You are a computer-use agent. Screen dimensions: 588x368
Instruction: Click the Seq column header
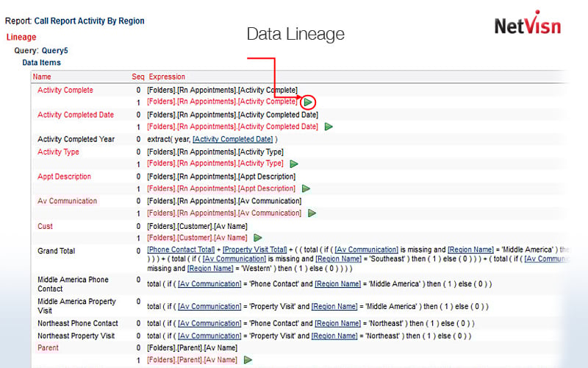(137, 77)
